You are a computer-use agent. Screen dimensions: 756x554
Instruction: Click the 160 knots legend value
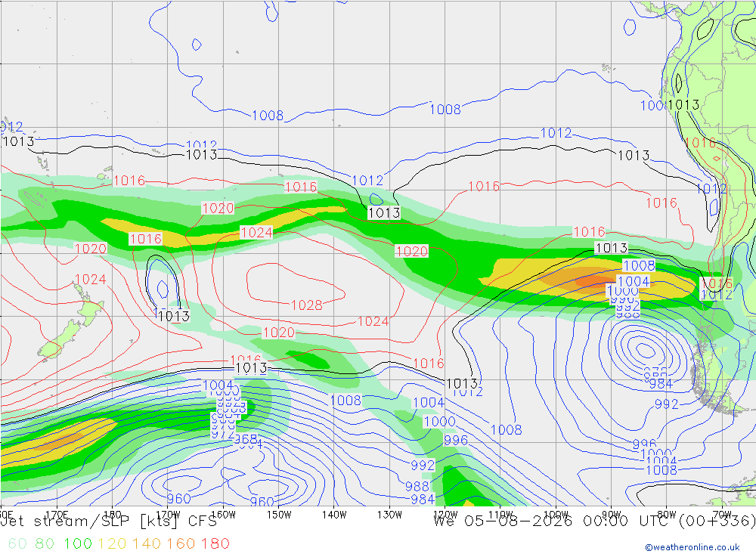(181, 543)
